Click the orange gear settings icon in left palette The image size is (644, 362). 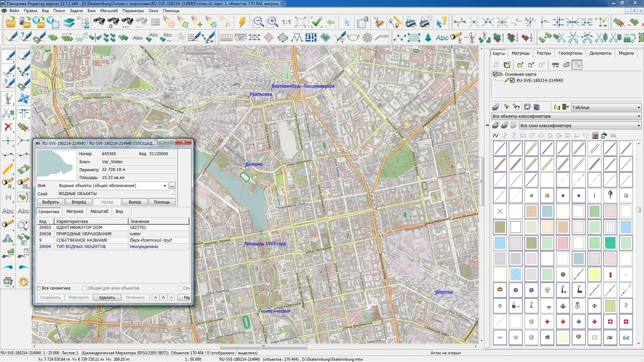23,282
